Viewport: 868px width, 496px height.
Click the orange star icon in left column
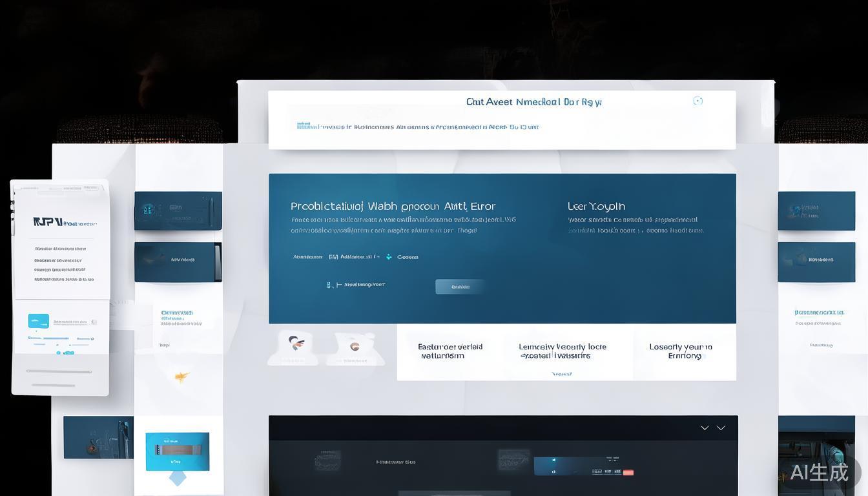[181, 377]
